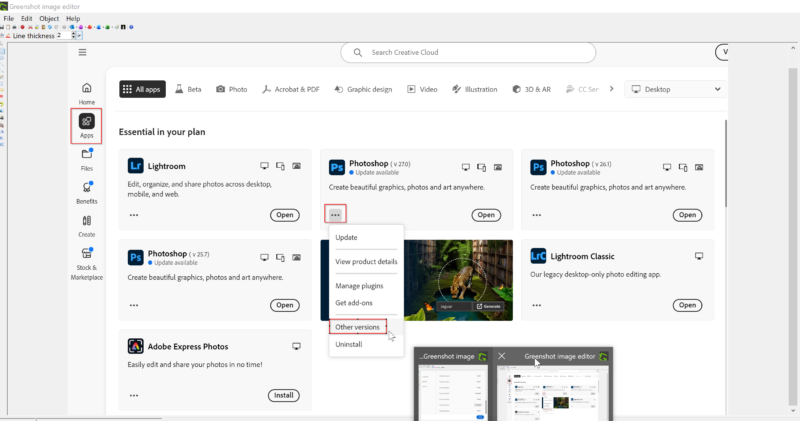Open the Files section in sidebar
Viewport: 800px width, 421px height.
[x=87, y=158]
